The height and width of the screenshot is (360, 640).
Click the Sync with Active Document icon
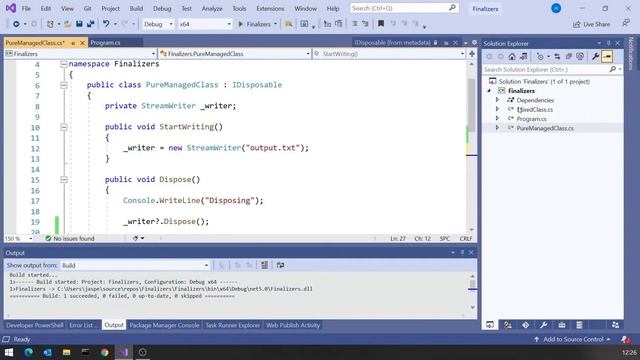(557, 57)
